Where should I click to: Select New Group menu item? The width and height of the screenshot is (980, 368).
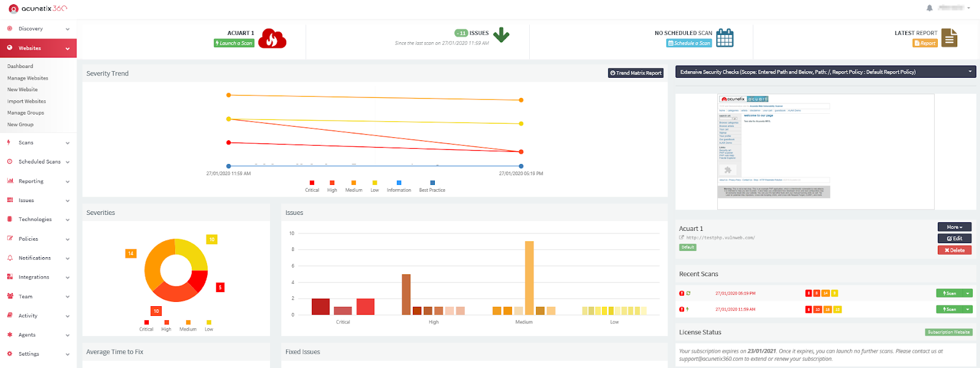[20, 124]
